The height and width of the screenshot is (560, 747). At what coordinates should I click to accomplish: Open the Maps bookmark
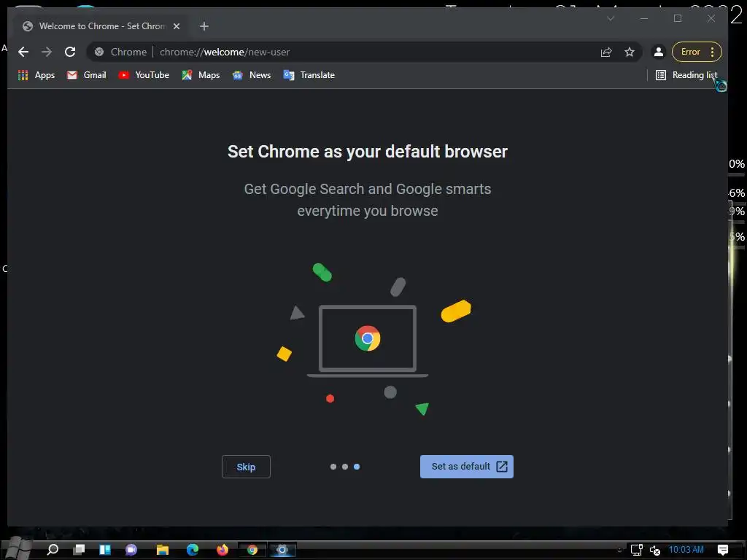pyautogui.click(x=201, y=75)
